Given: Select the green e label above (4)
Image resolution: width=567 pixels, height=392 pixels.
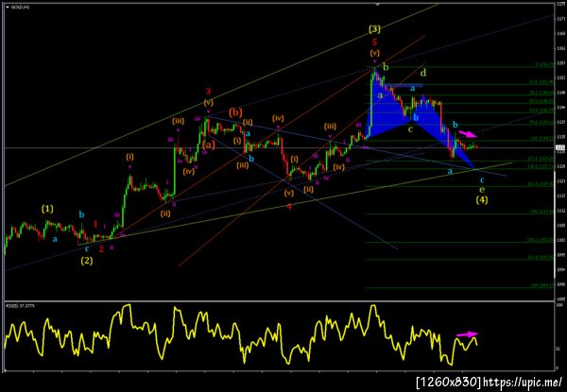Looking at the screenshot, I should click(x=482, y=189).
